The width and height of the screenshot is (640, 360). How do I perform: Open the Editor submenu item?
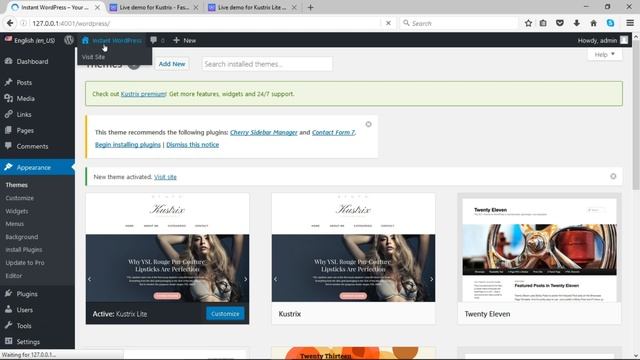click(14, 276)
